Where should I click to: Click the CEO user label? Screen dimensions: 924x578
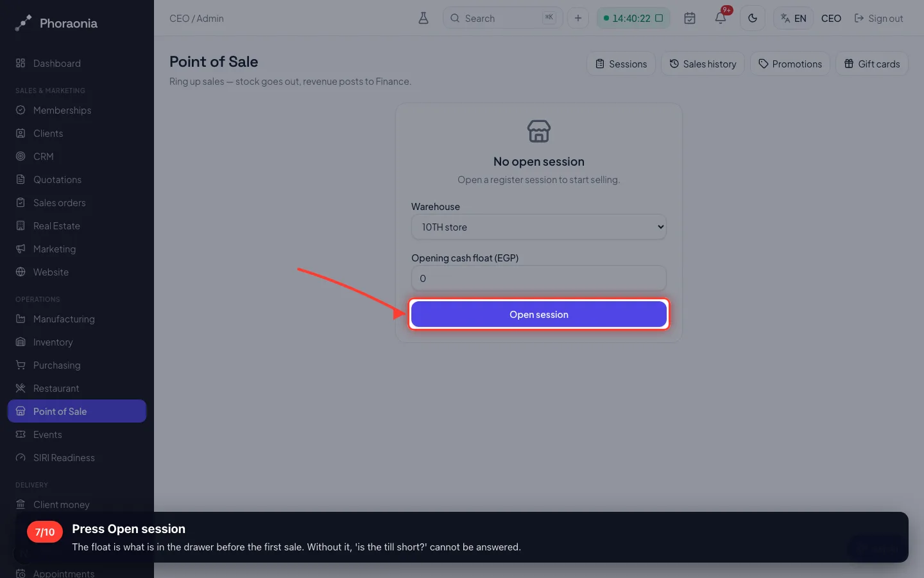click(831, 19)
